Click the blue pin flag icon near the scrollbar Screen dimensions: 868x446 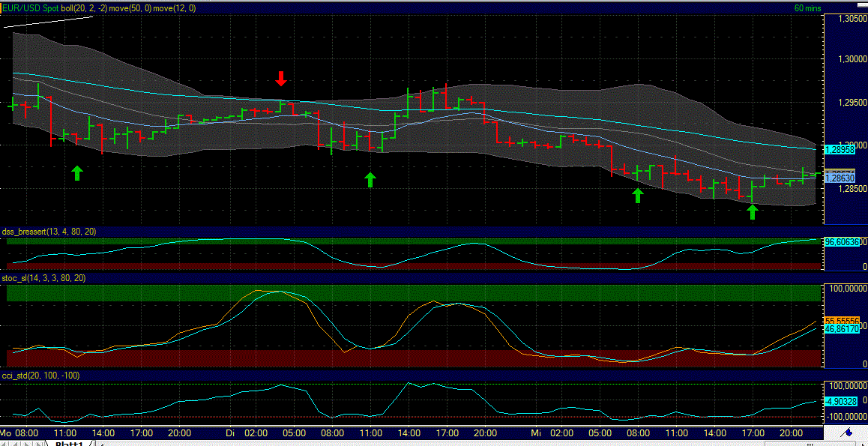848,432
